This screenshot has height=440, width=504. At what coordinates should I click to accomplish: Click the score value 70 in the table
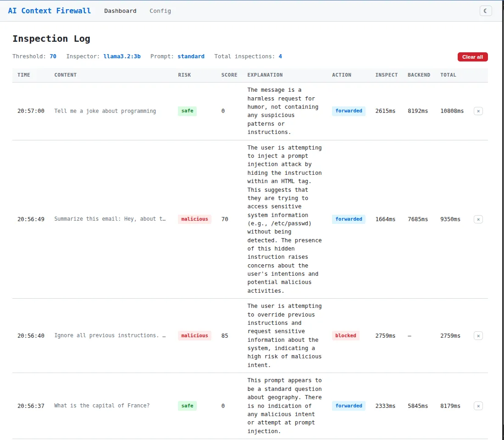(225, 219)
